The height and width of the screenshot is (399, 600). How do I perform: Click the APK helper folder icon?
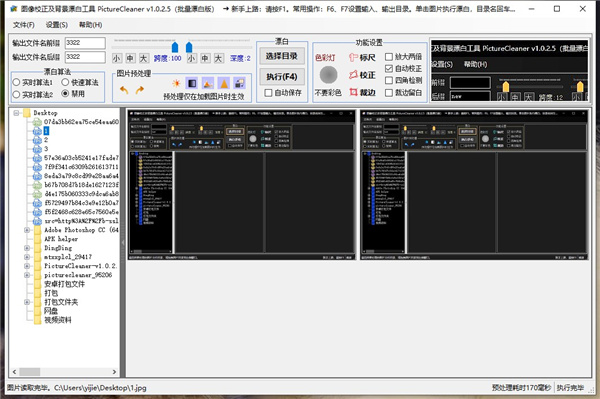point(38,239)
